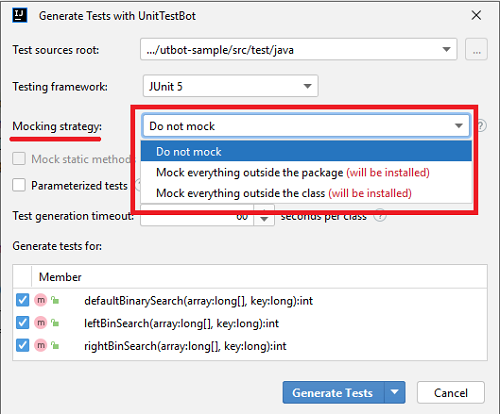Screen dimensions: 500x414
Task: Click the help icon beside Mocking strategy
Action: [x=482, y=126]
